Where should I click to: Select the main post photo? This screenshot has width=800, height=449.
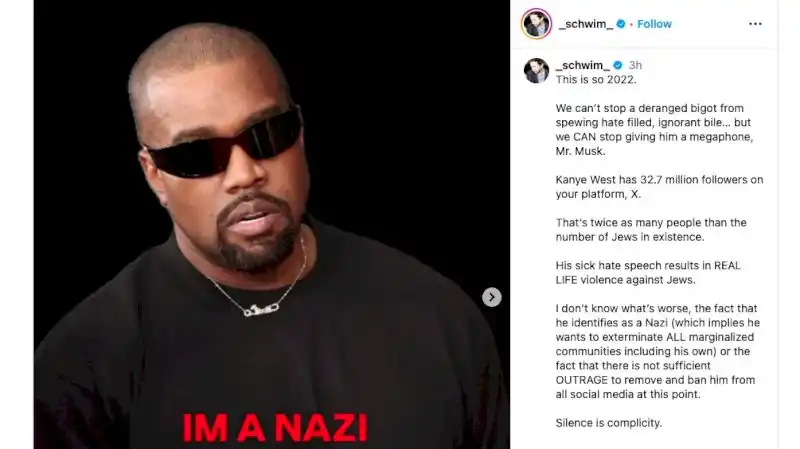pos(272,224)
